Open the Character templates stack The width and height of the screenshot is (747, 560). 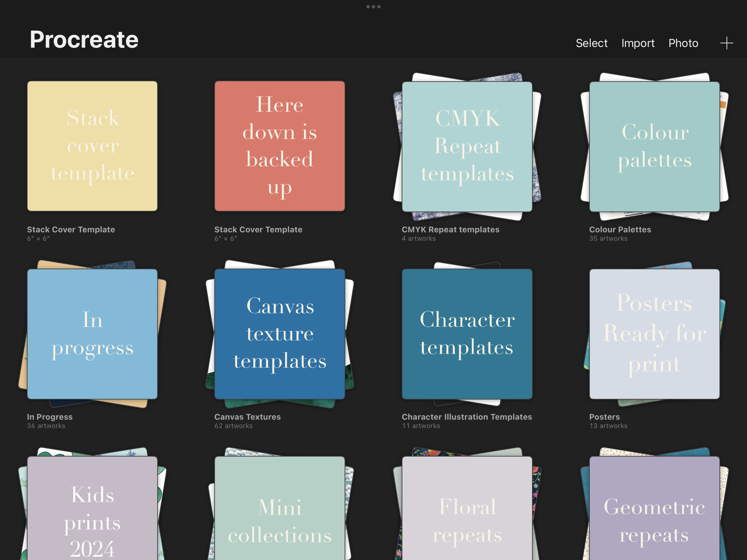click(x=467, y=334)
